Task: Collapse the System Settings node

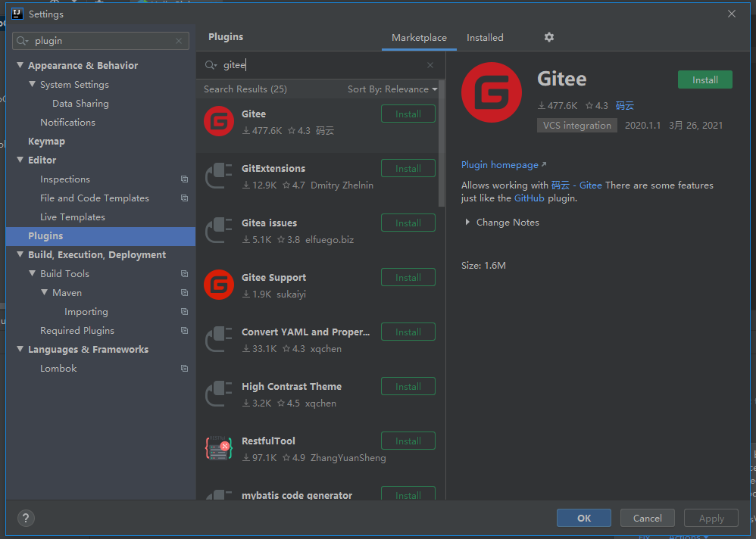Action: pos(32,84)
